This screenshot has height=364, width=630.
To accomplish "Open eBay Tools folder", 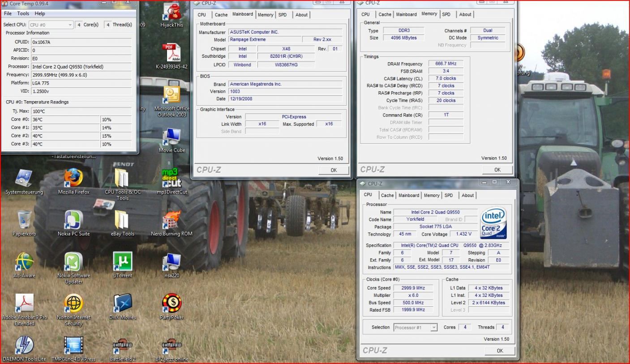I will tap(122, 223).
